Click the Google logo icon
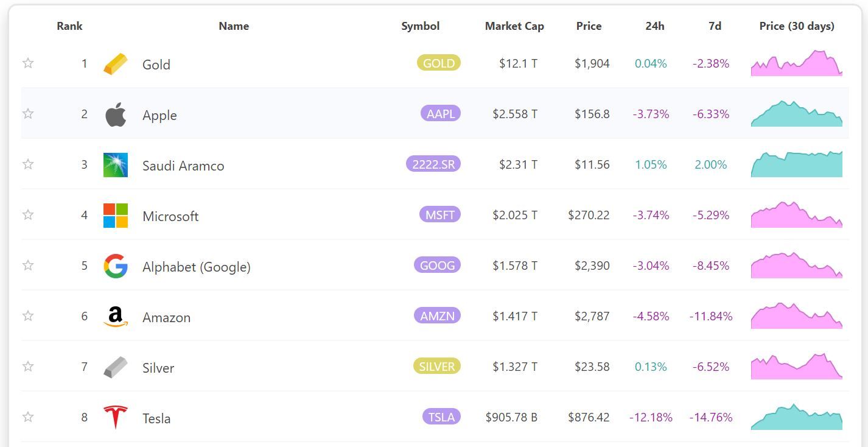Screen dimensions: 868x447 pyautogui.click(x=116, y=266)
